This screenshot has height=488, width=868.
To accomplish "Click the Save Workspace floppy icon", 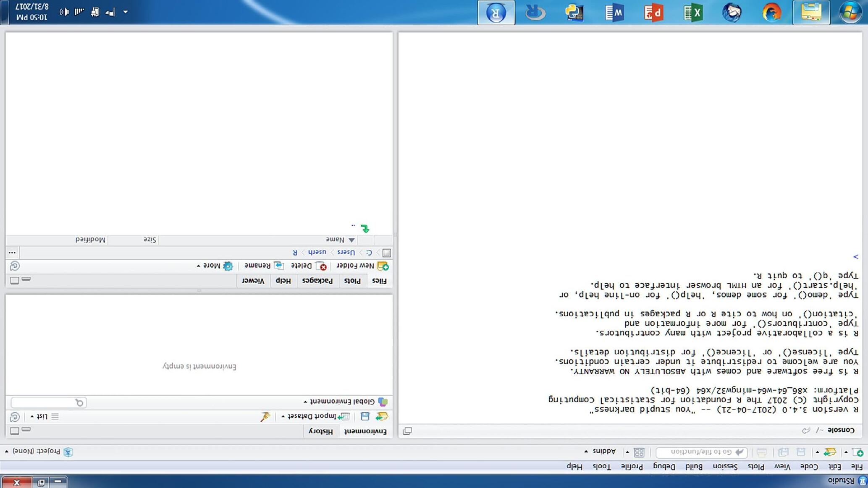I will click(x=365, y=416).
